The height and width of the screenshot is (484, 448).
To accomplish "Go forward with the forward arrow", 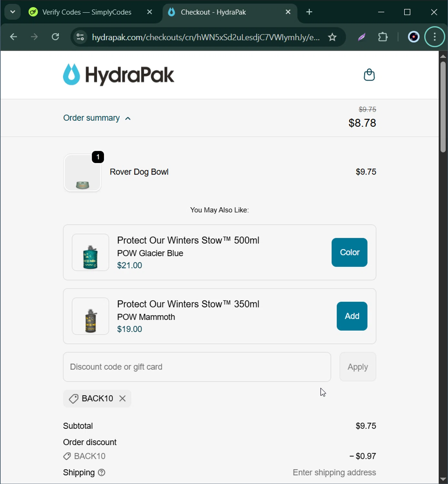I will pos(34,37).
